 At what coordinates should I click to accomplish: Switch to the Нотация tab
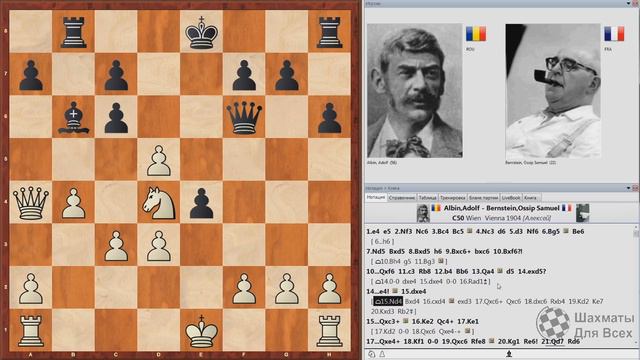[x=376, y=197]
